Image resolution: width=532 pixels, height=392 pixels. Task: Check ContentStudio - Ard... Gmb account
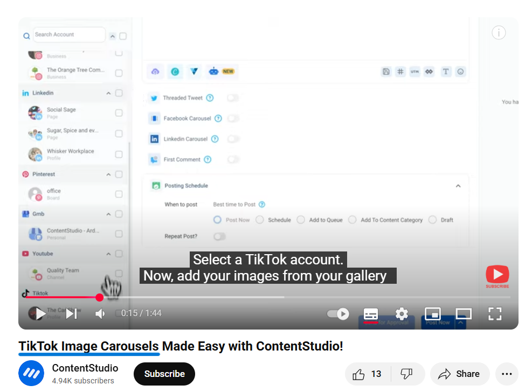(x=119, y=234)
